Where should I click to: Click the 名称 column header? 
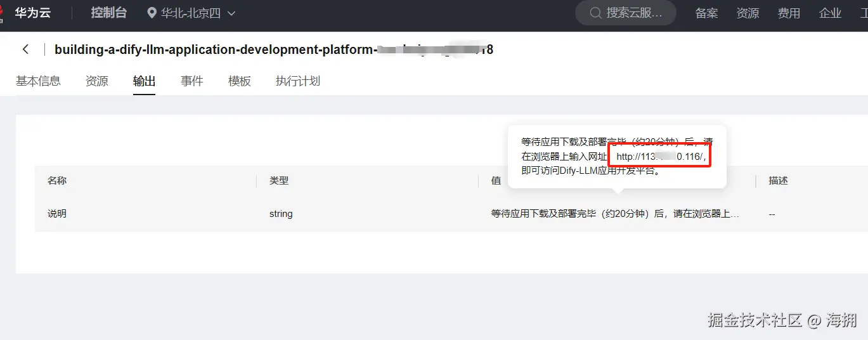[57, 181]
